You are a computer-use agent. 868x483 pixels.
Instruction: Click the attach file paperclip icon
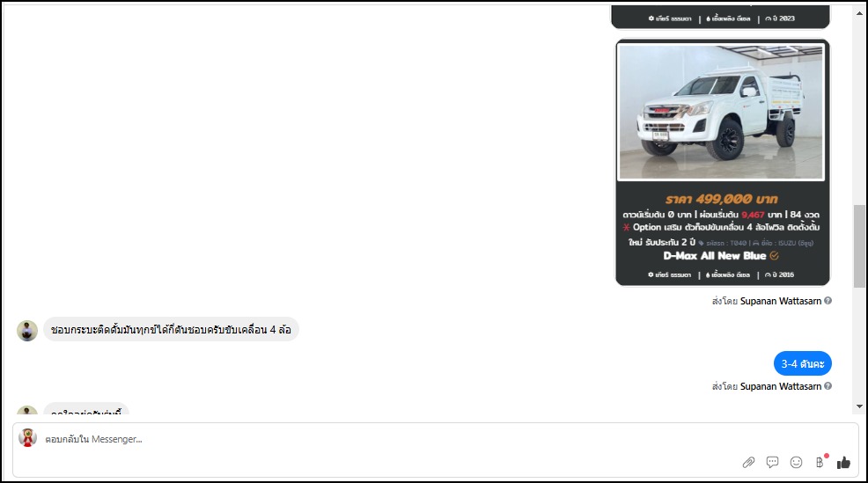pyautogui.click(x=748, y=462)
